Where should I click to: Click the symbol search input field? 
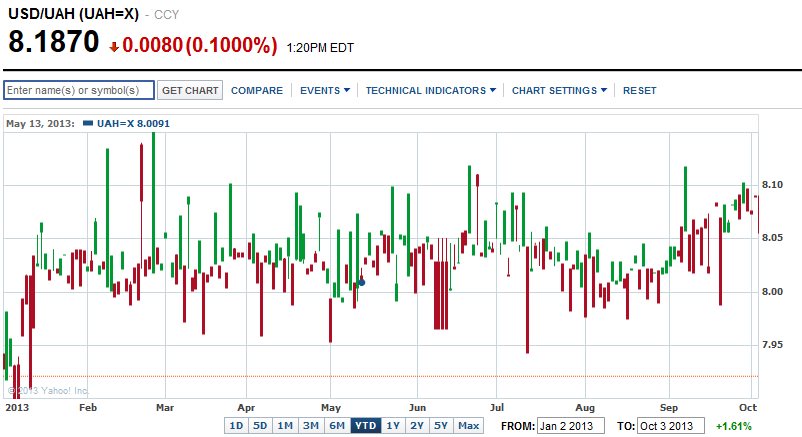tap(79, 90)
